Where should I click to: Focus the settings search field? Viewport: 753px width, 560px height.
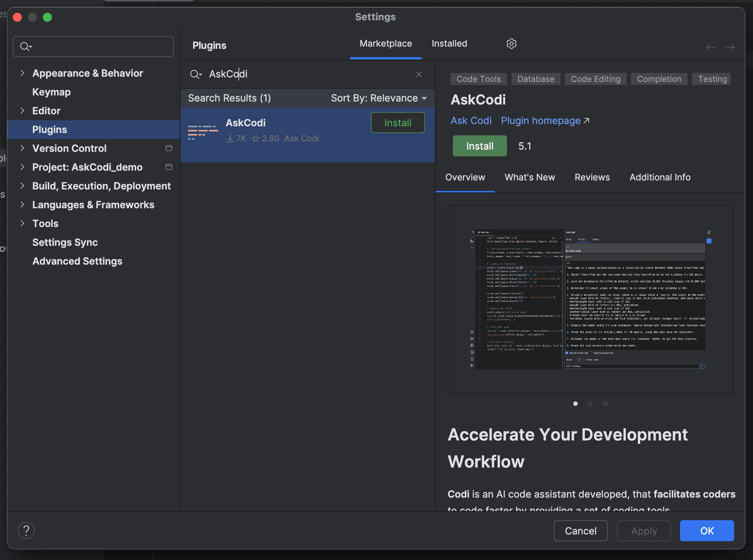93,47
